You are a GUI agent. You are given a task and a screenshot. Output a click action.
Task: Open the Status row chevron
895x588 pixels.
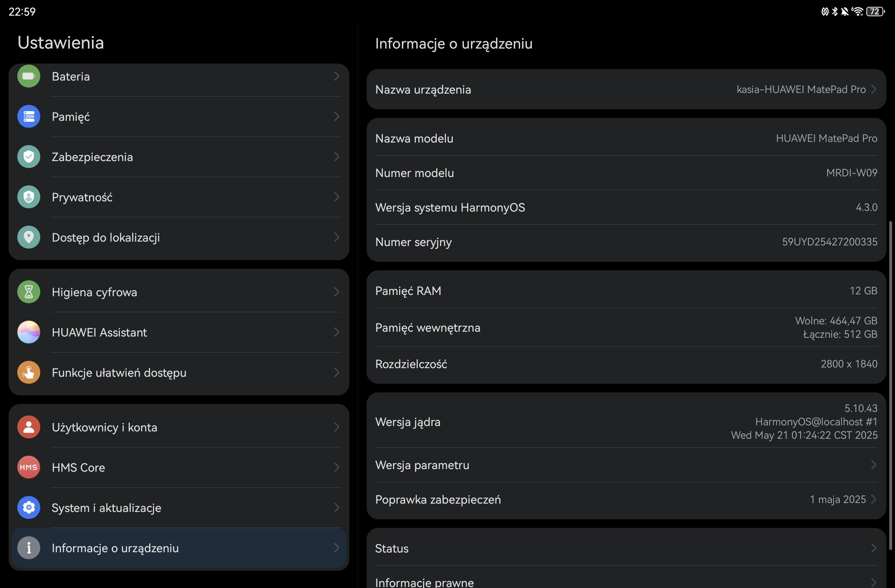click(x=874, y=548)
